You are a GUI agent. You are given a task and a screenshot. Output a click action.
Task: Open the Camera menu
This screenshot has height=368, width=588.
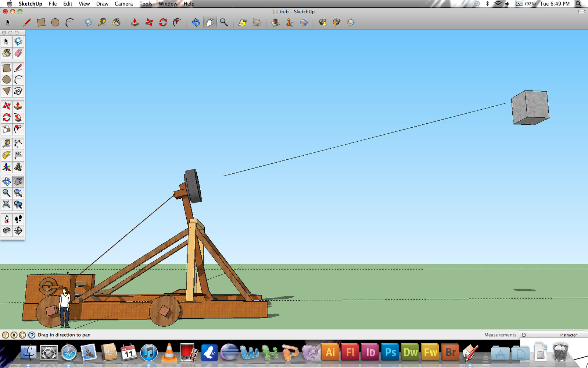tap(123, 4)
